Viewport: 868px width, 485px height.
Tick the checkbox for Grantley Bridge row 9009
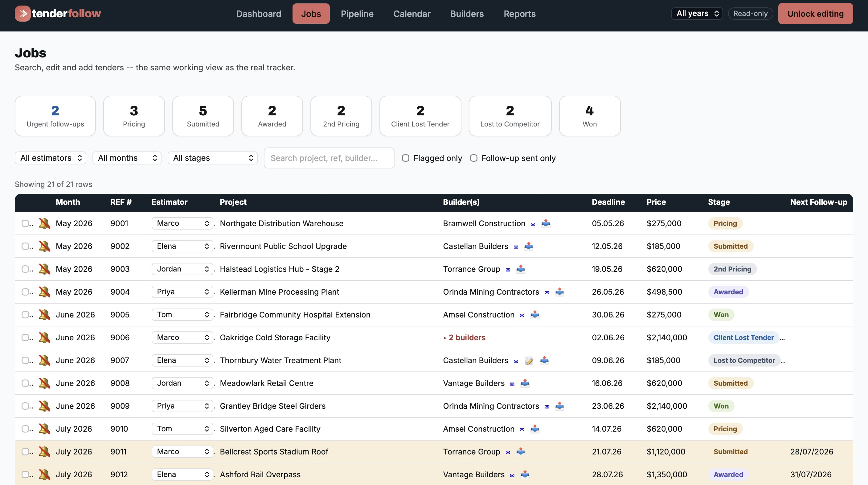pyautogui.click(x=25, y=406)
